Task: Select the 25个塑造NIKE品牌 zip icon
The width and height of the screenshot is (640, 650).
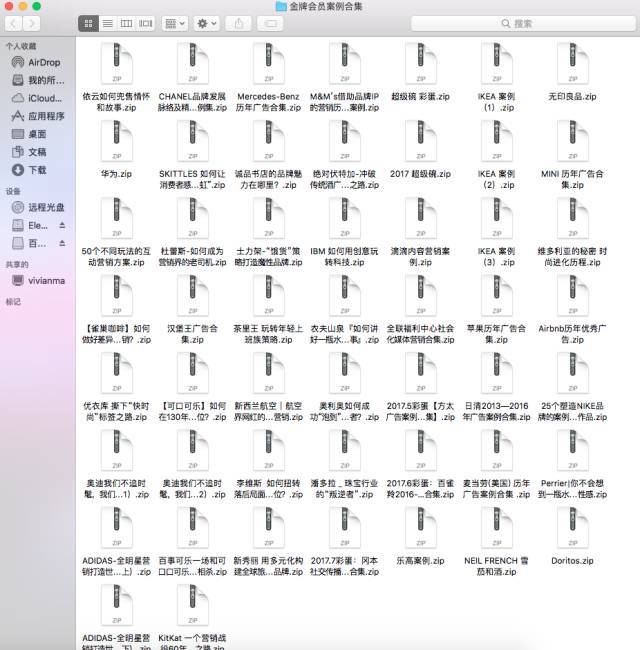Action: coord(572,373)
